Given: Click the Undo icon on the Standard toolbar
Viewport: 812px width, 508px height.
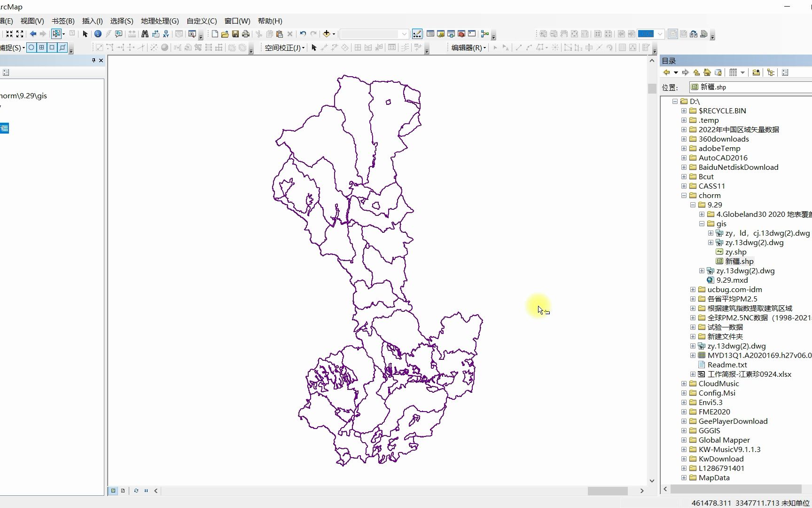Looking at the screenshot, I should (303, 33).
